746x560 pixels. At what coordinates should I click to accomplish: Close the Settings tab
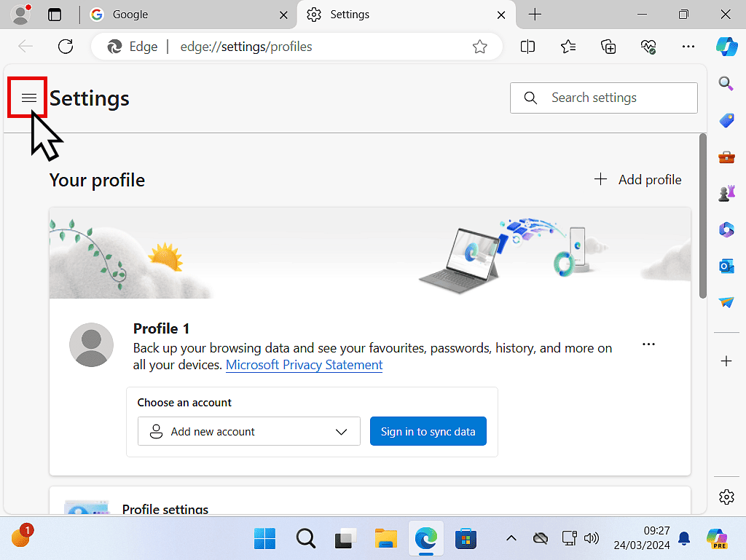[501, 15]
